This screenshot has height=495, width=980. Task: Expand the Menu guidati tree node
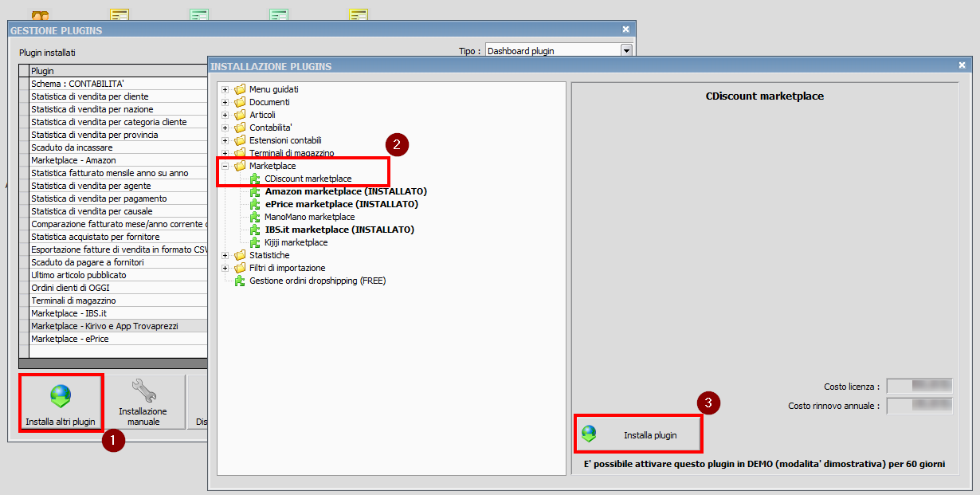(225, 89)
